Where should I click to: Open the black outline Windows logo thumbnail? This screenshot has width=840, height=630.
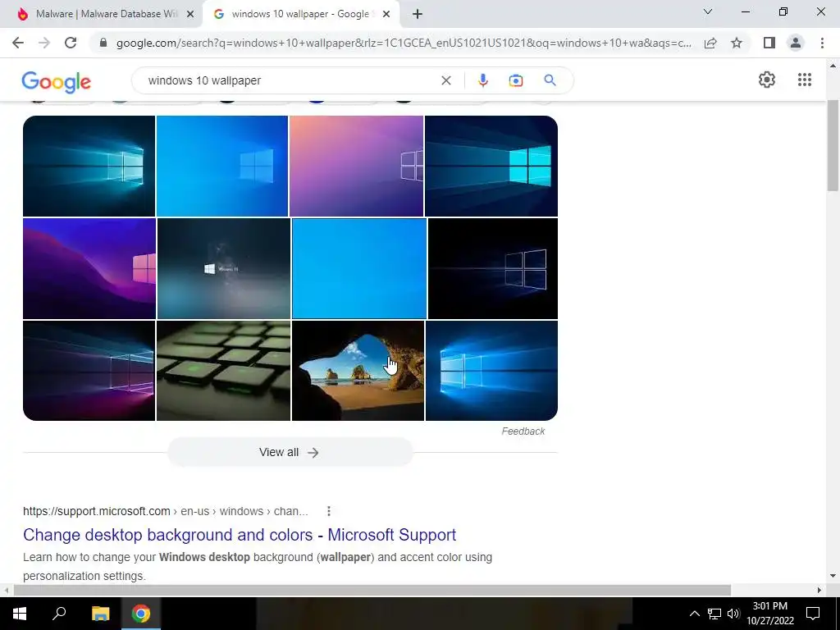tap(493, 268)
